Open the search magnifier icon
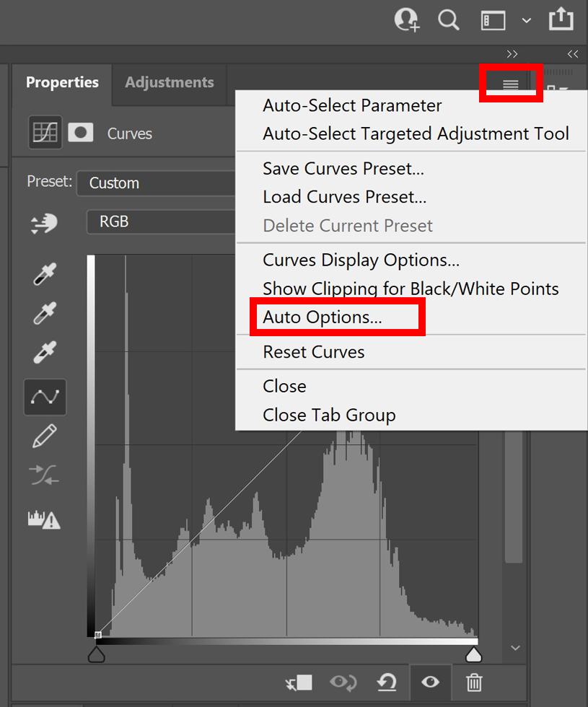Viewport: 588px width, 707px height. click(x=449, y=20)
